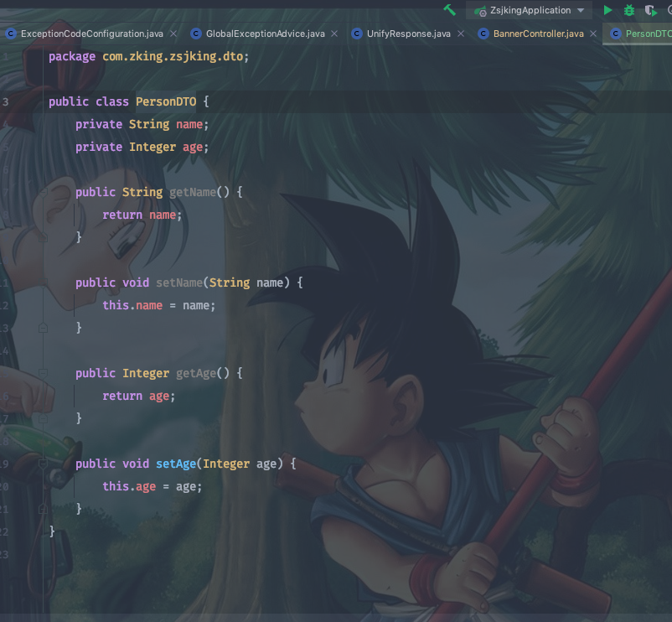Click 'this.name = name;' assignment line
Image resolution: width=672 pixels, height=622 pixels.
(158, 305)
